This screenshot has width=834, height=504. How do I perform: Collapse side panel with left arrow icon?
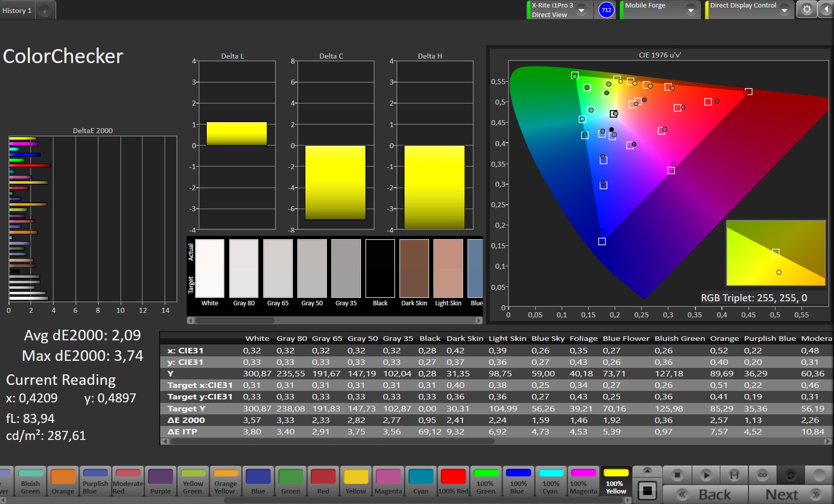coord(826,10)
